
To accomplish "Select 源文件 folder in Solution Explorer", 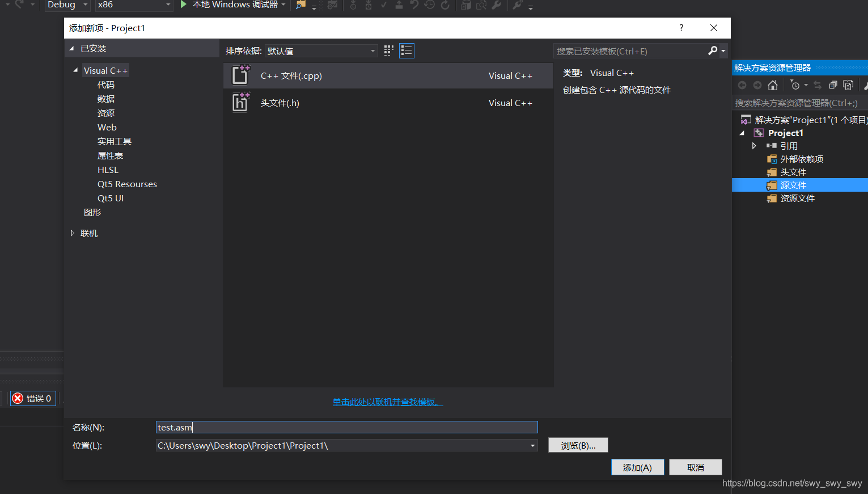I will pos(793,185).
